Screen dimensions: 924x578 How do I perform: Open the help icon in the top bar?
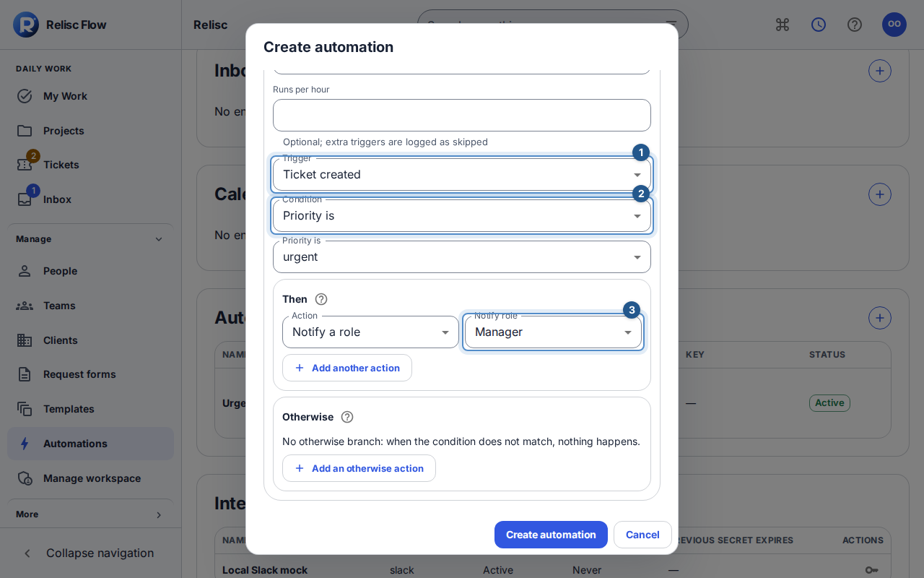855,25
